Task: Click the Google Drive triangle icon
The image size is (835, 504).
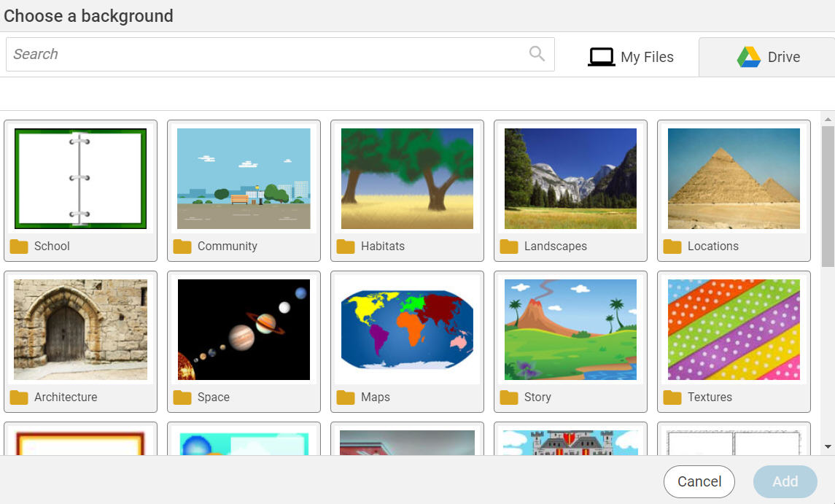Action: (749, 56)
